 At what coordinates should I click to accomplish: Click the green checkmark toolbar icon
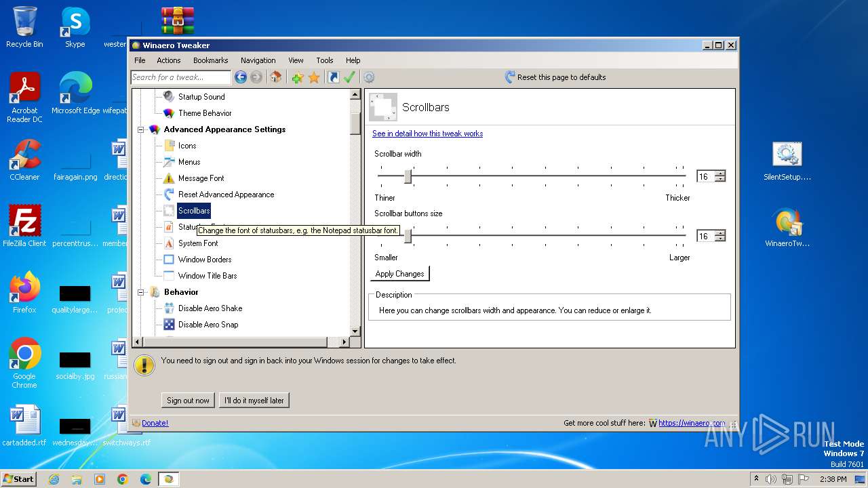[349, 77]
